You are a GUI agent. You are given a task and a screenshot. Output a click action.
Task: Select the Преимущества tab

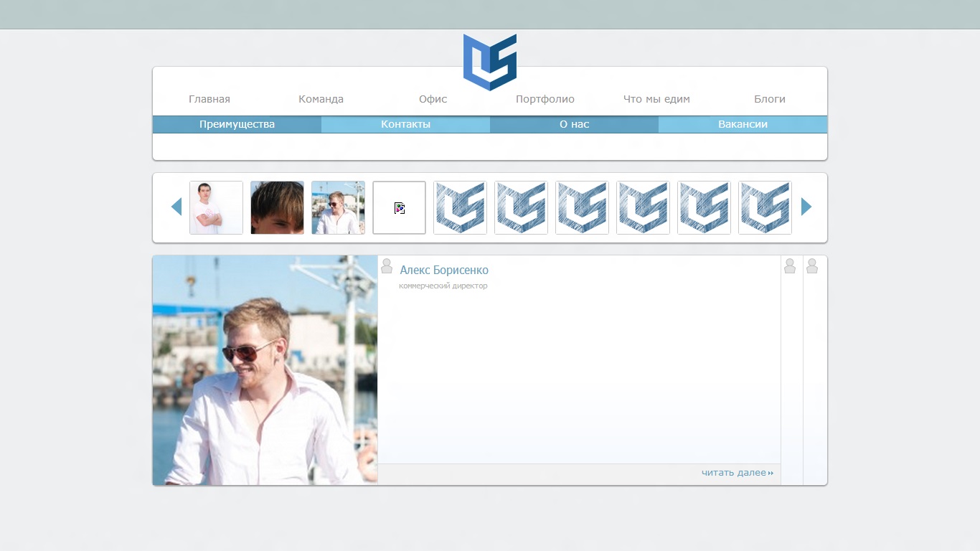tap(237, 124)
